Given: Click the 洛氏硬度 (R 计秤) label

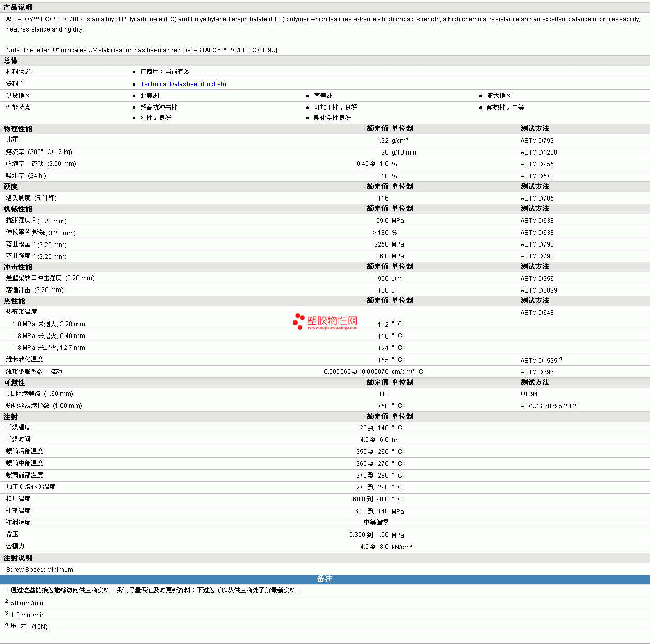Looking at the screenshot, I should pos(32,198).
